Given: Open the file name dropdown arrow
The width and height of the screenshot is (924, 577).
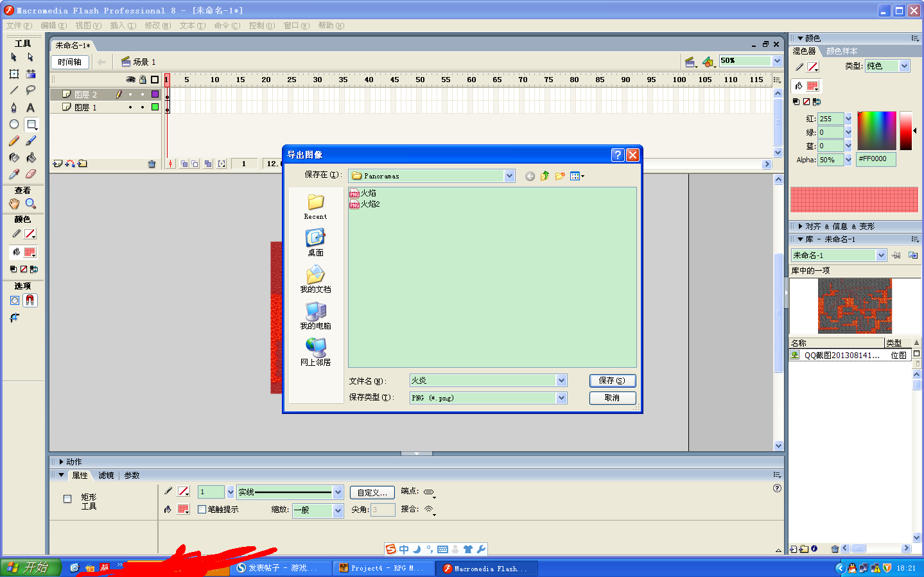Looking at the screenshot, I should tap(561, 381).
